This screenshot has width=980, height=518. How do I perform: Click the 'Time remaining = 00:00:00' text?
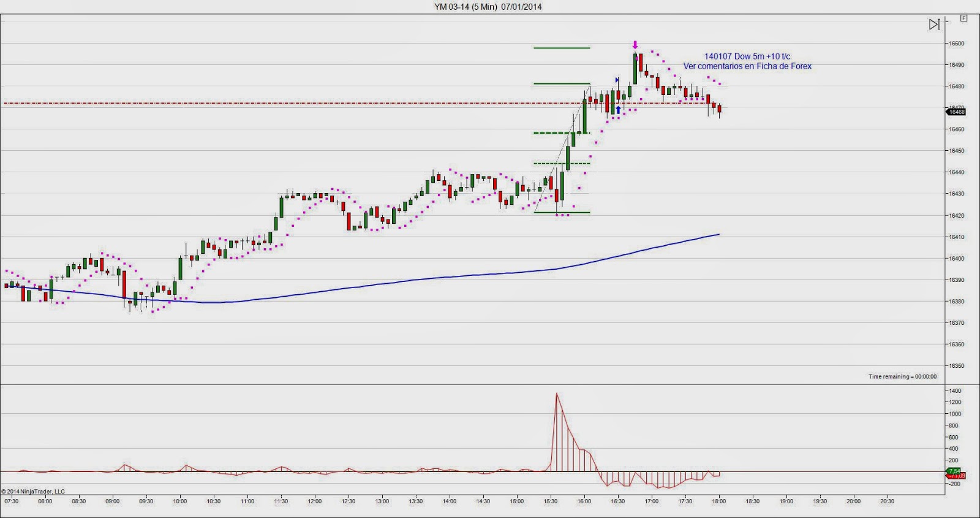pyautogui.click(x=902, y=376)
